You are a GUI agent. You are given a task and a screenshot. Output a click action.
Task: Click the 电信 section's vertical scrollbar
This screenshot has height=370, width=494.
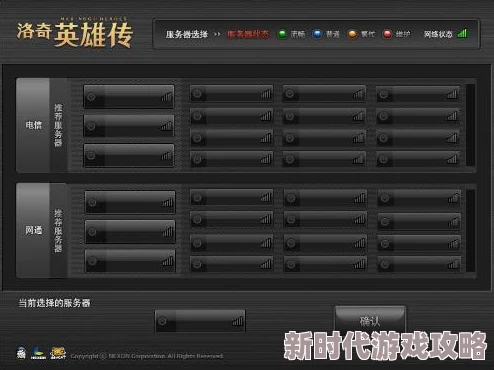tap(470, 125)
